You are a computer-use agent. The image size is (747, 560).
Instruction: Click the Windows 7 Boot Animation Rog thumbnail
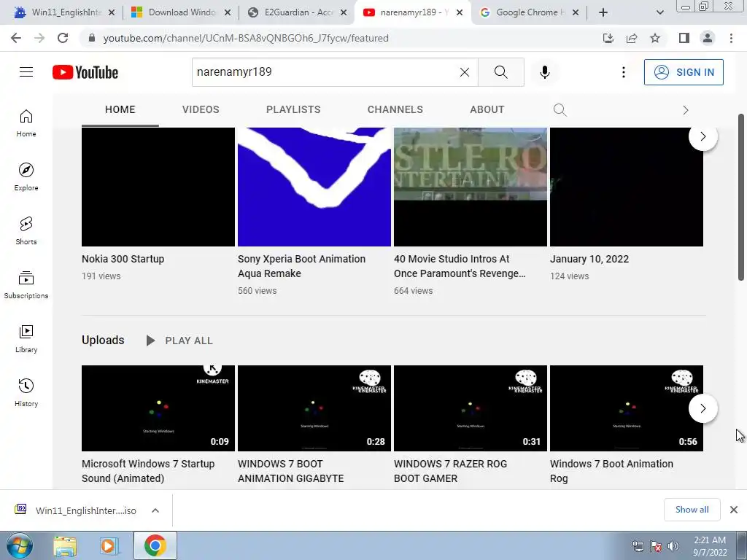(x=627, y=408)
